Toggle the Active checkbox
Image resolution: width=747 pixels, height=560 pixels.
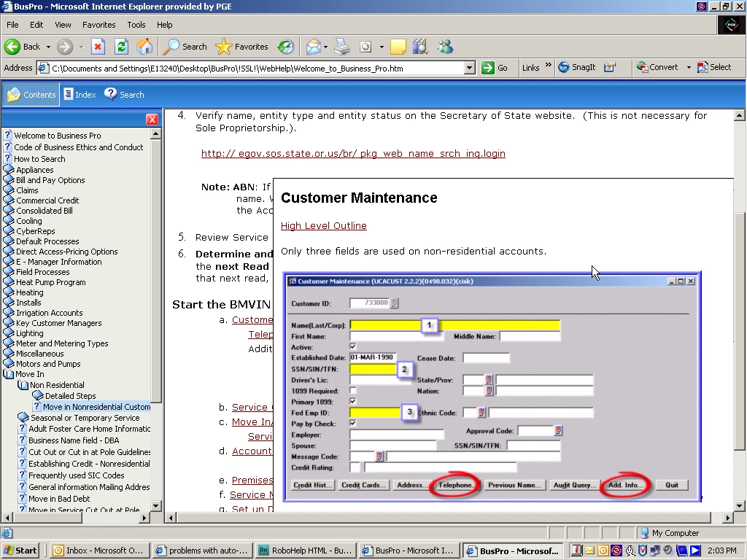coord(353,346)
